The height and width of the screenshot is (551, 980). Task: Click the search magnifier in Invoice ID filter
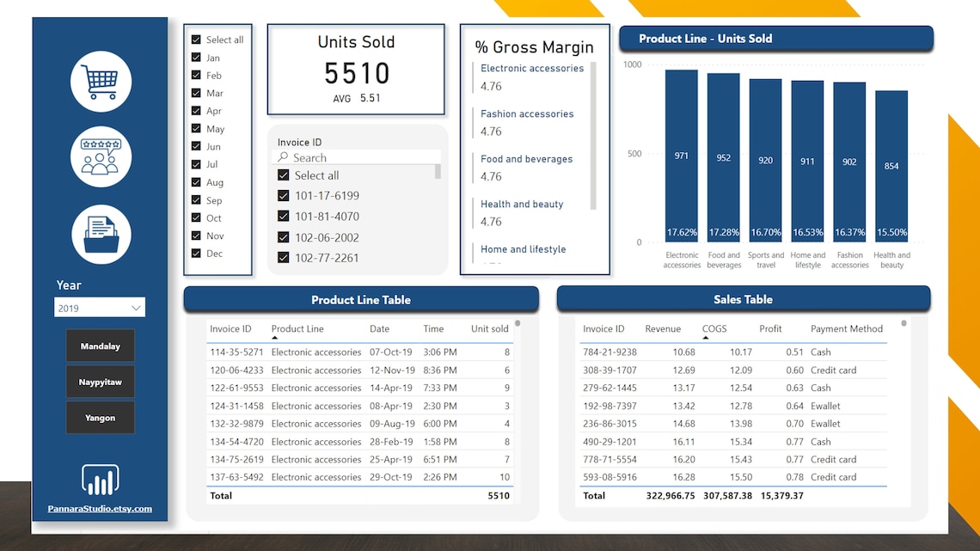(x=282, y=157)
